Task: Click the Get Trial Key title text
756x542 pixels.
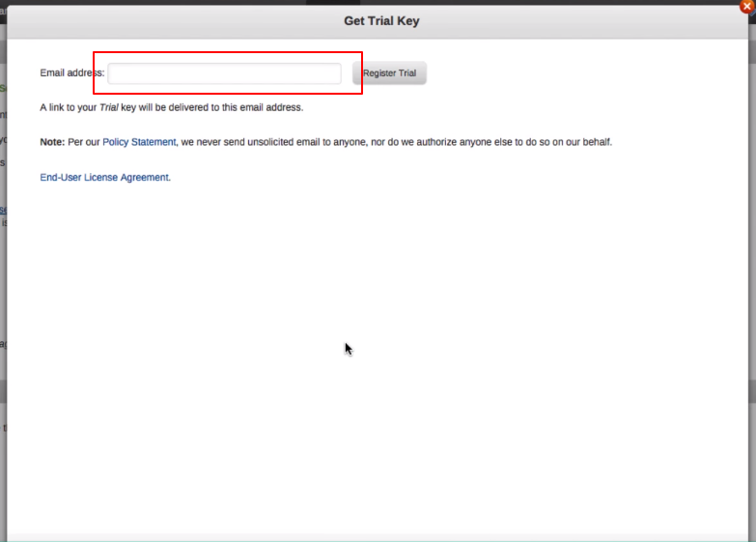Action: pos(381,21)
